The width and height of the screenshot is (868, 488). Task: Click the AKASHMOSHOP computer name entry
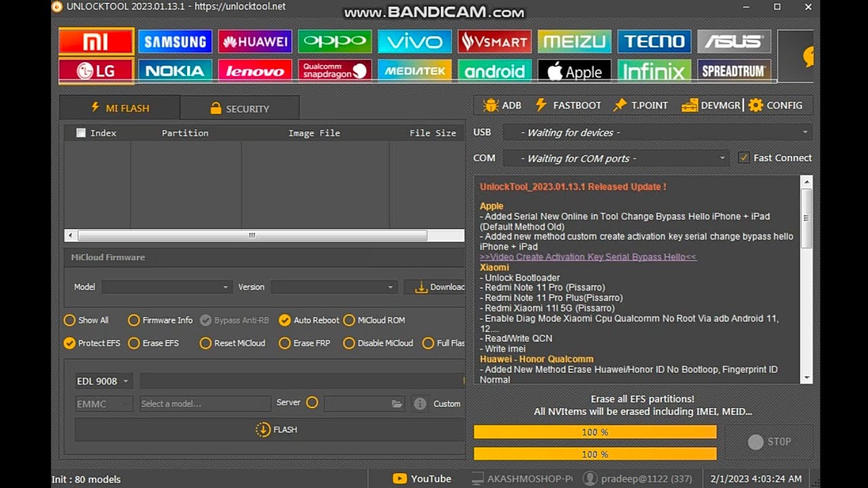point(522,479)
